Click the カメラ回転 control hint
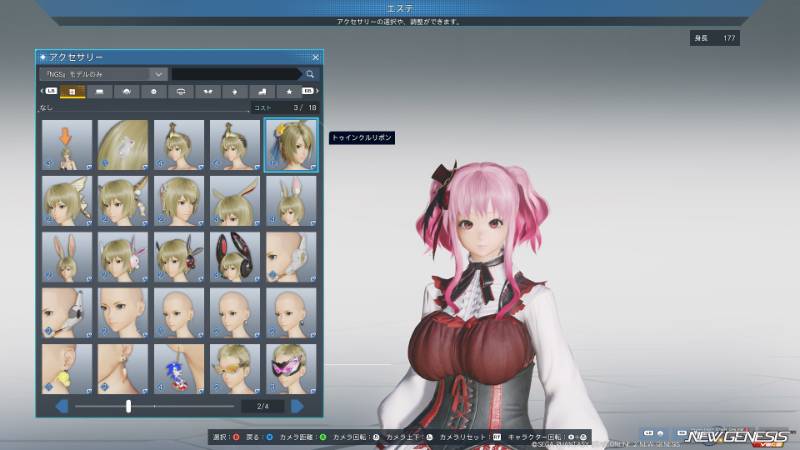Screen dimensions: 800x450 [x=356, y=437]
